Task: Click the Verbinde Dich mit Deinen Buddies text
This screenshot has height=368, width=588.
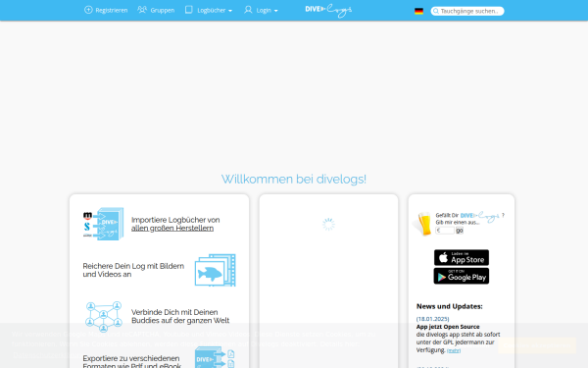Action: (180, 317)
